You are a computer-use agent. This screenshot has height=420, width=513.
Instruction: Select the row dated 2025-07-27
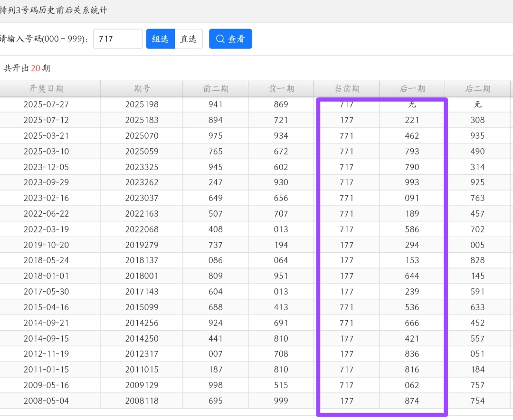point(47,105)
